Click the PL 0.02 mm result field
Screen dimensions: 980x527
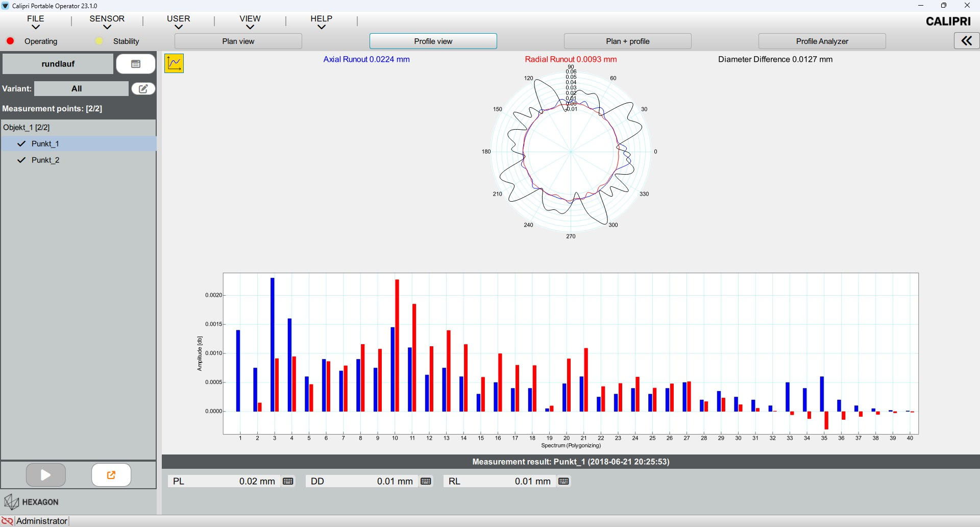click(x=225, y=481)
